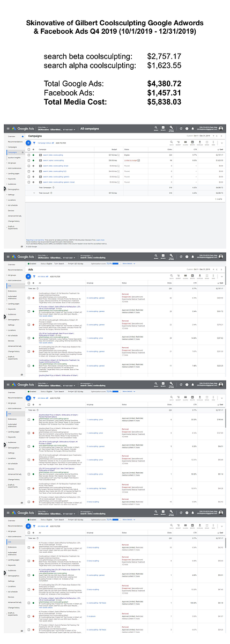This screenshot has width=230, height=644.
Task: Select Recommendations in All campaigns sidebar
Action: pyautogui.click(x=15, y=141)
